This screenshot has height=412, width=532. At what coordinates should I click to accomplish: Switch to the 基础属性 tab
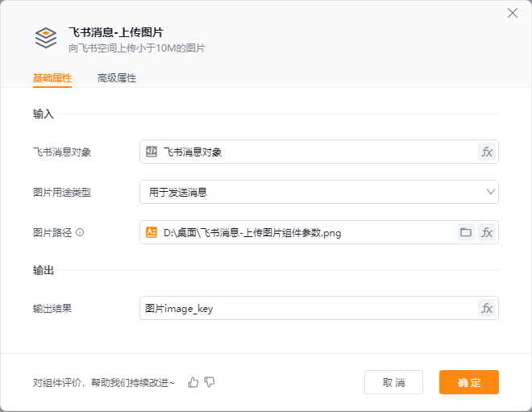[x=52, y=78]
